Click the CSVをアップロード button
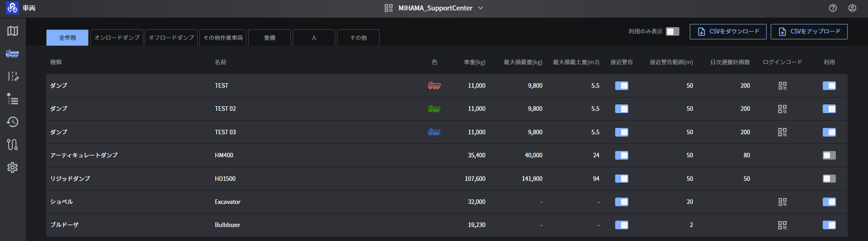This screenshot has width=868, height=241. (809, 31)
